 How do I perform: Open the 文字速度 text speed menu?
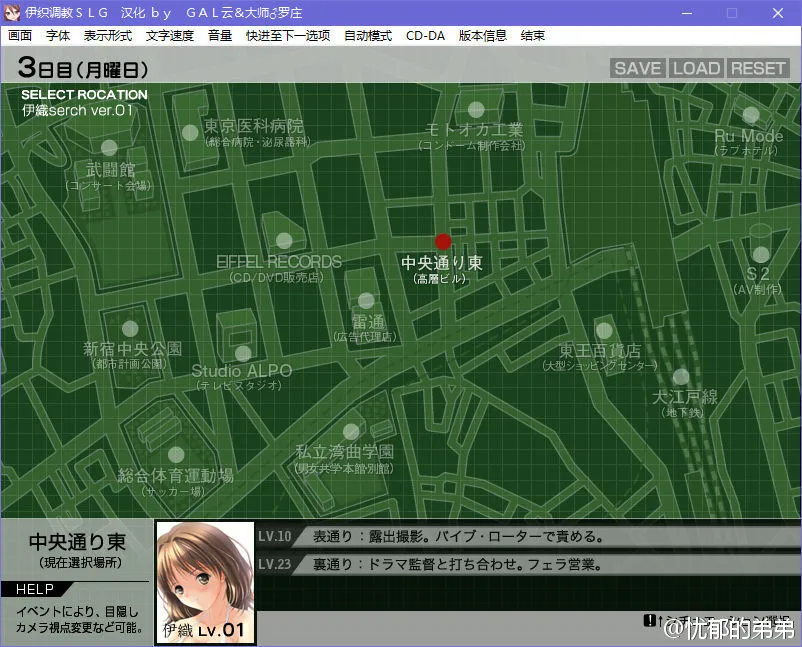point(166,35)
